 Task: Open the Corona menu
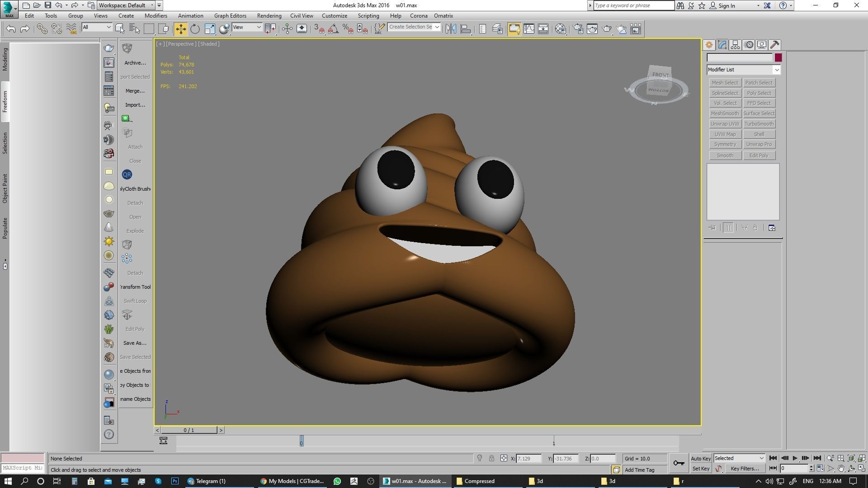tap(419, 16)
